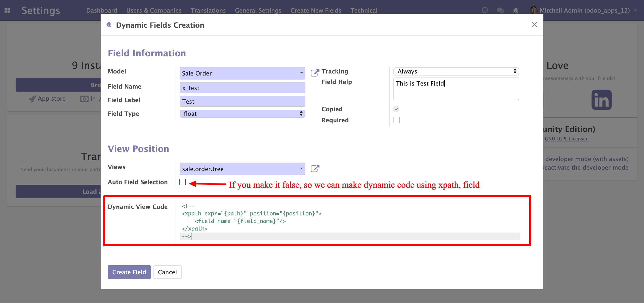Open Views external link icon

click(x=315, y=168)
